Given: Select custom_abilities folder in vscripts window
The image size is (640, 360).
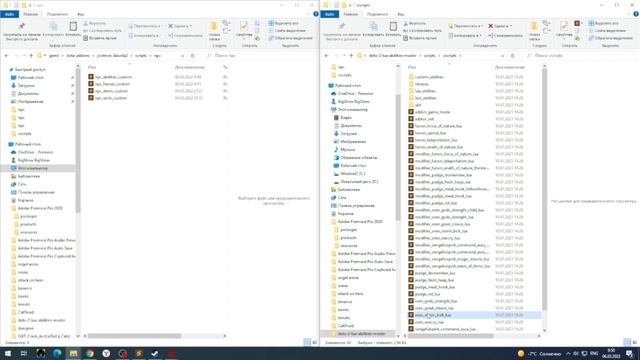Looking at the screenshot, I should (x=429, y=77).
